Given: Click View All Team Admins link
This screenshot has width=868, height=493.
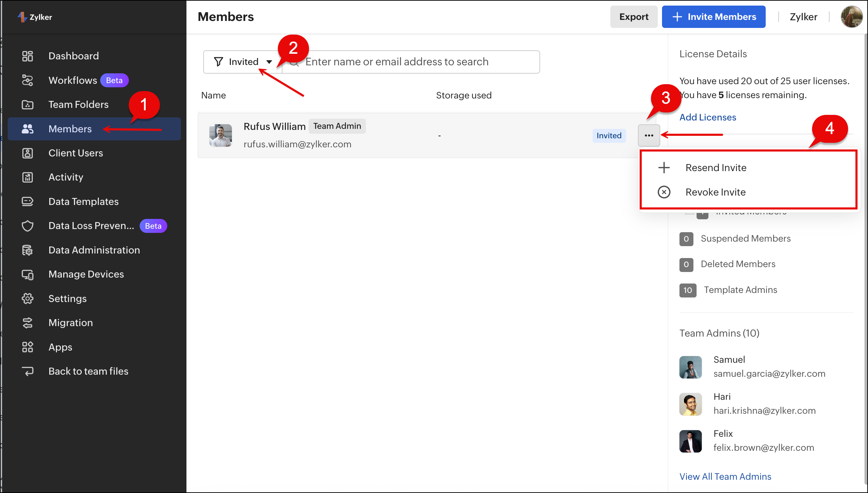Looking at the screenshot, I should 725,477.
